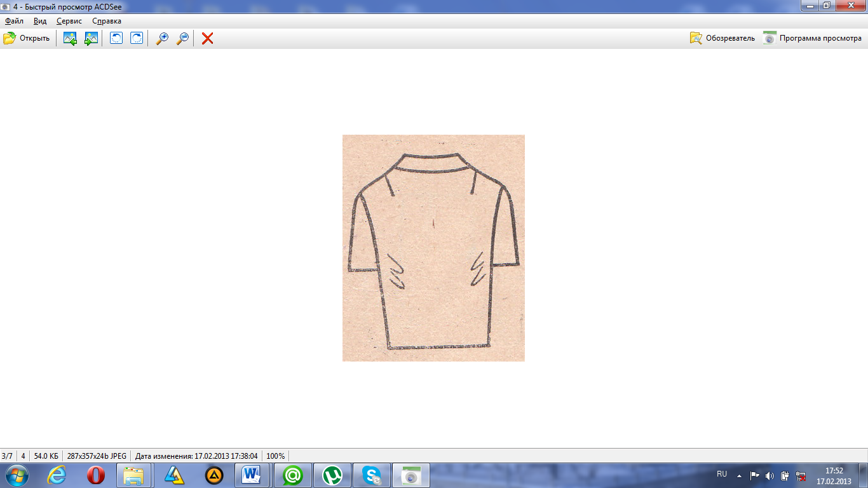Open uTorrent from taskbar
The width and height of the screenshot is (868, 488).
(332, 475)
